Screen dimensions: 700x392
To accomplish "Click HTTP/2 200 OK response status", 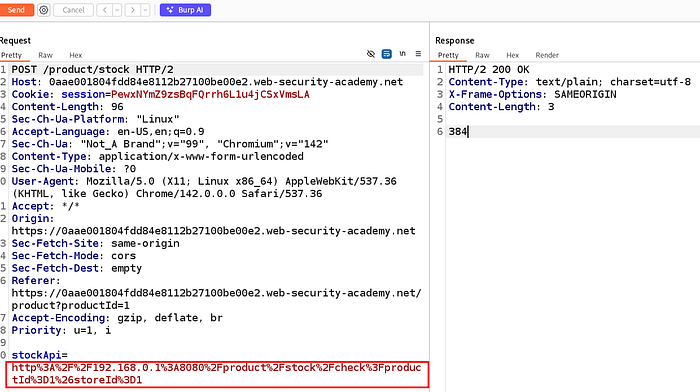I will click(x=489, y=70).
